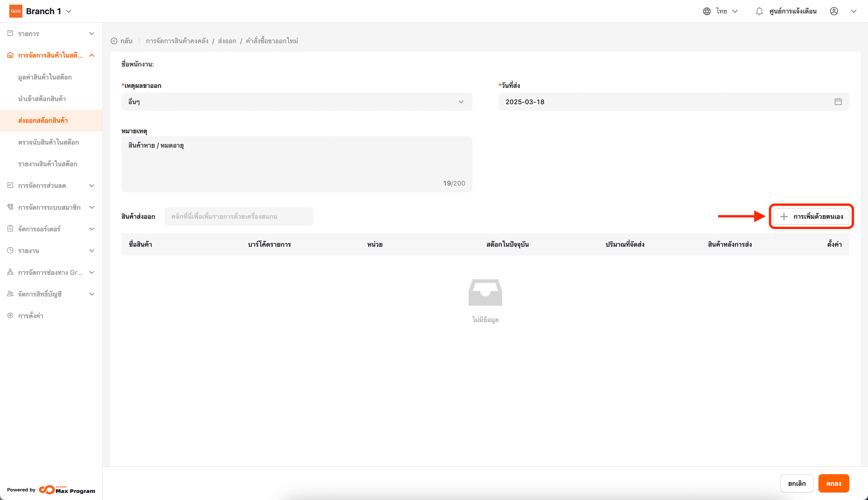Click the notification bell icon
The image size is (868, 500).
coord(759,11)
